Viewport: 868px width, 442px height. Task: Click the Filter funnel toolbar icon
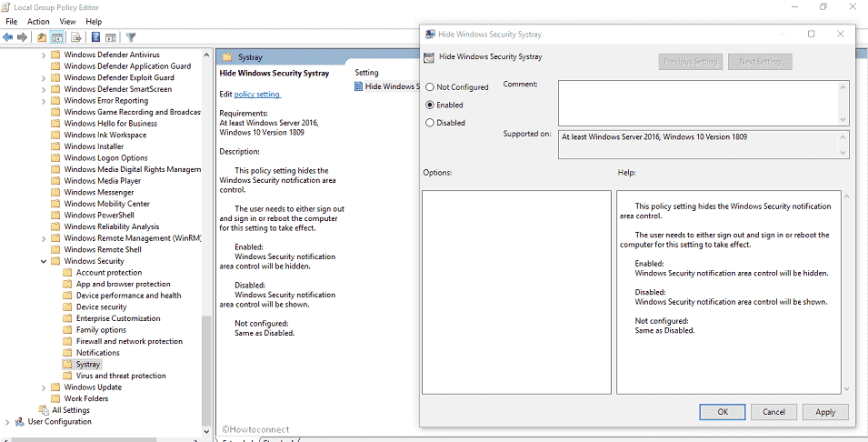pyautogui.click(x=131, y=37)
